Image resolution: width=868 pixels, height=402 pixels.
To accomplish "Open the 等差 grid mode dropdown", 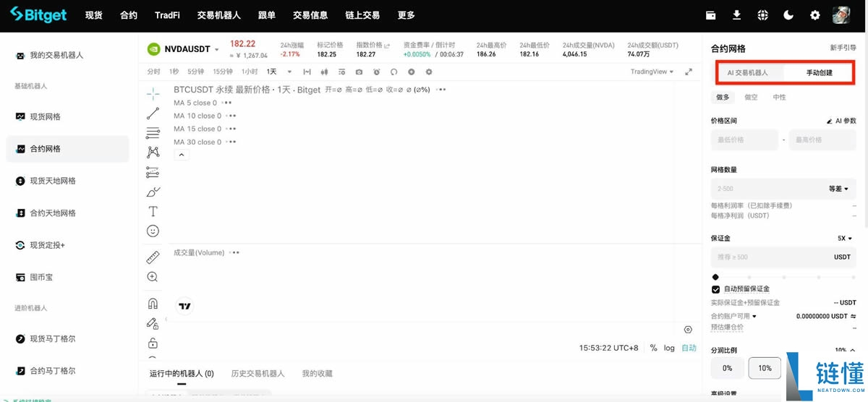I will tap(839, 189).
